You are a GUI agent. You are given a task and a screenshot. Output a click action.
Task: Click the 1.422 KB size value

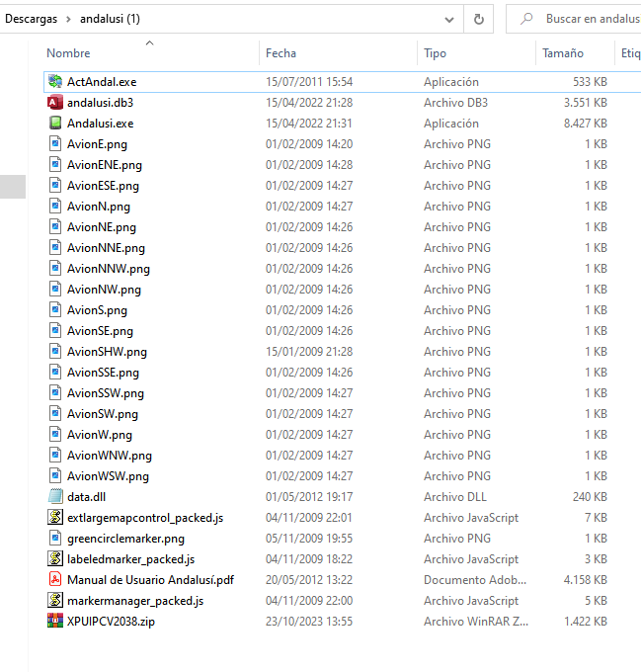pos(586,621)
